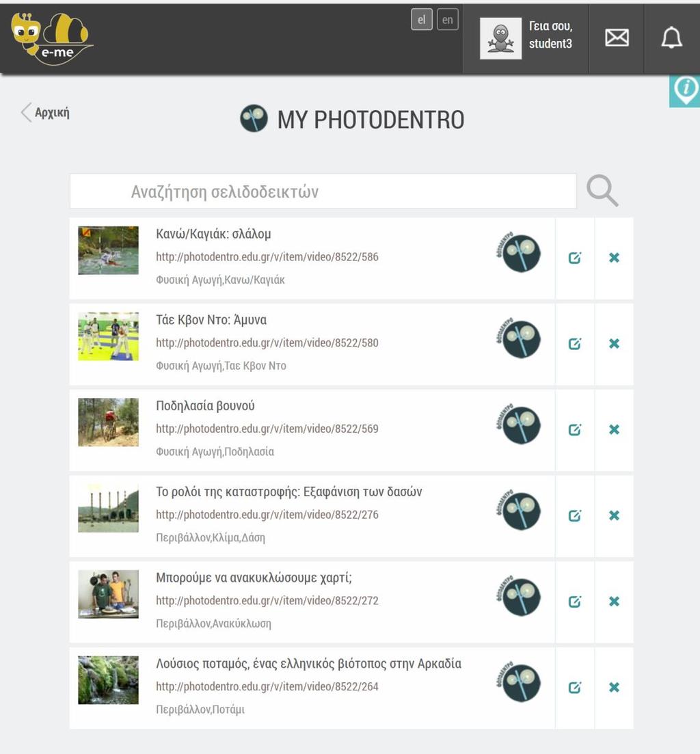Open the messages envelope icon

click(617, 38)
